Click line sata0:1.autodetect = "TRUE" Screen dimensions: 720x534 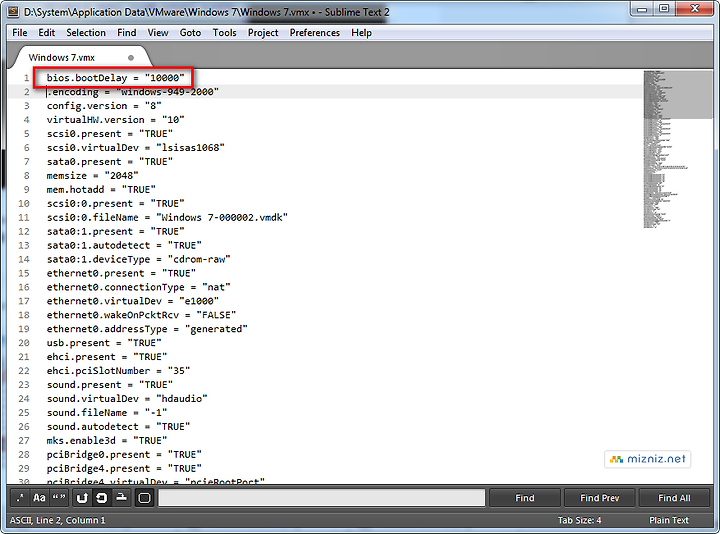pyautogui.click(x=124, y=245)
